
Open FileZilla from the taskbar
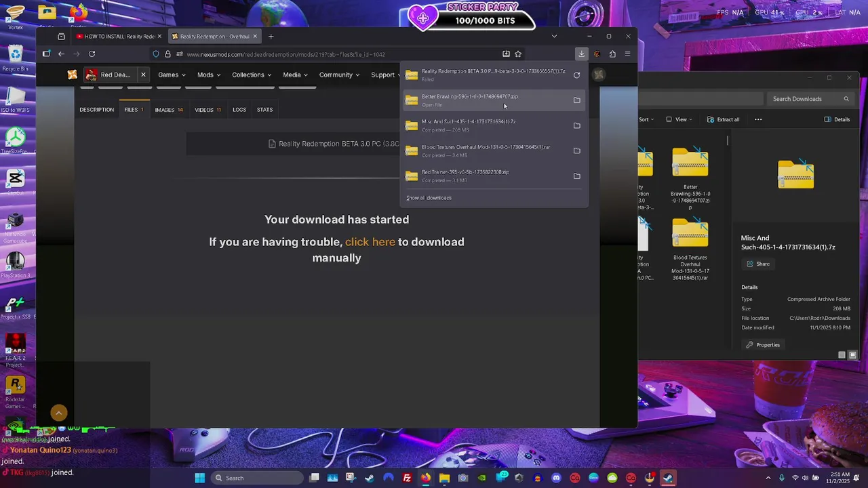407,478
